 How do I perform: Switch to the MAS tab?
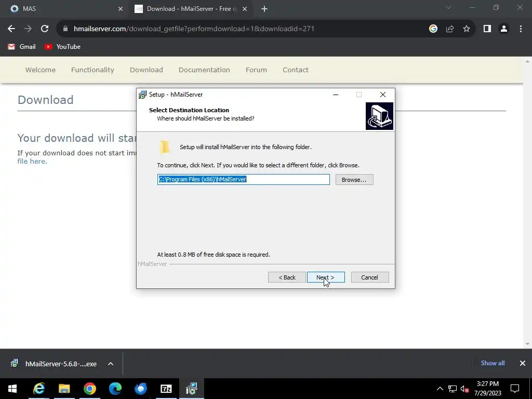click(x=64, y=9)
